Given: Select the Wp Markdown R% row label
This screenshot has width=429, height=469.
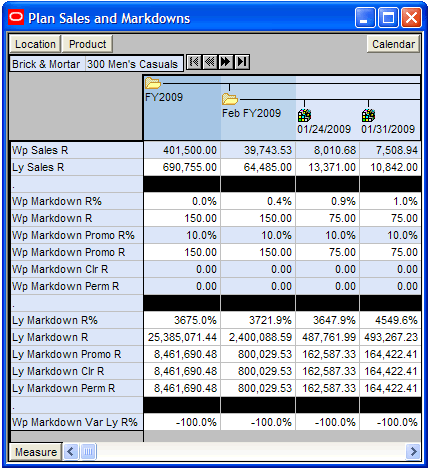Looking at the screenshot, I should coord(77,201).
